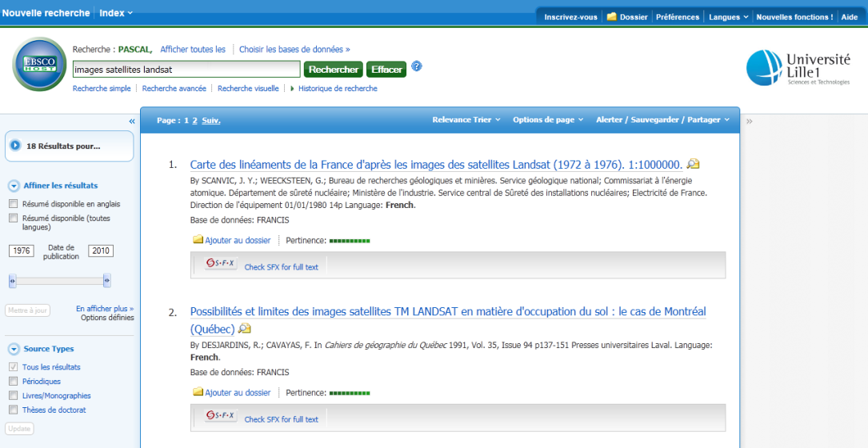The image size is (868, 448).
Task: Click preview magnifier icon beside first result title
Action: coord(693,165)
